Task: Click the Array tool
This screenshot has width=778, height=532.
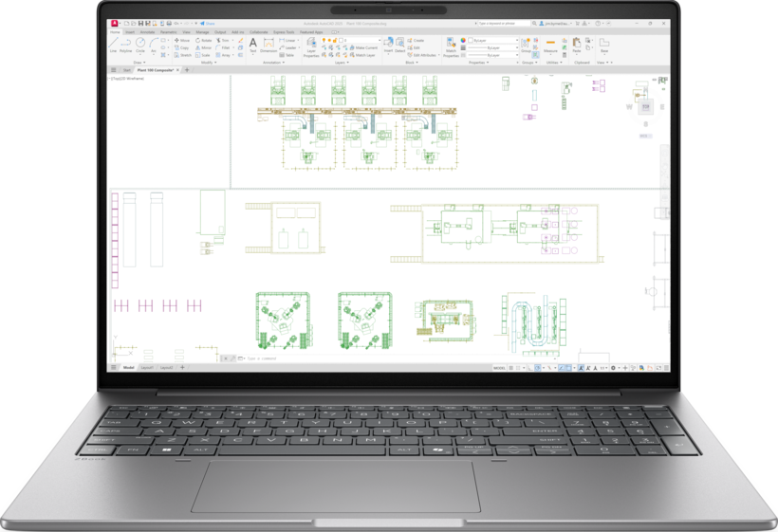Action: pyautogui.click(x=223, y=55)
